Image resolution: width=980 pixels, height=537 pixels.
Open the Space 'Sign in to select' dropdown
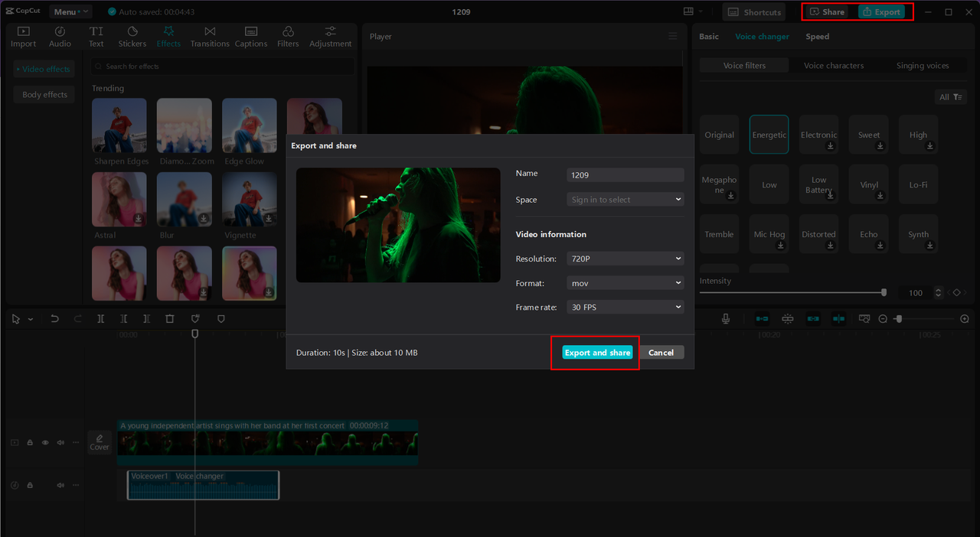626,200
